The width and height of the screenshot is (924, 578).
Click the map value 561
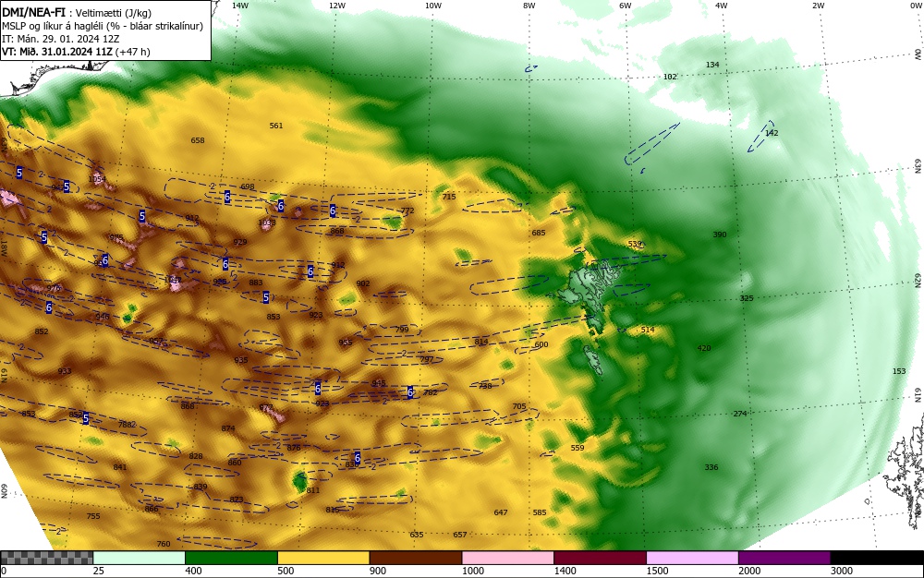275,126
